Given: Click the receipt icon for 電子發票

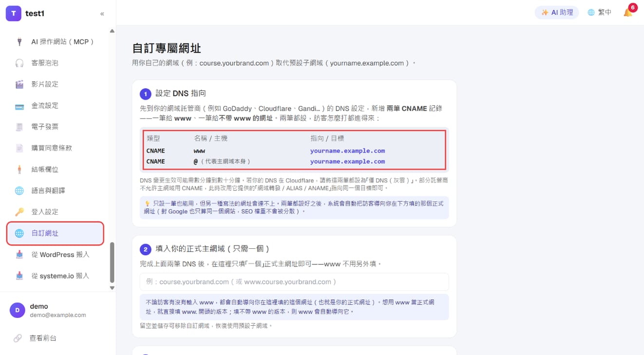Looking at the screenshot, I should (x=19, y=127).
